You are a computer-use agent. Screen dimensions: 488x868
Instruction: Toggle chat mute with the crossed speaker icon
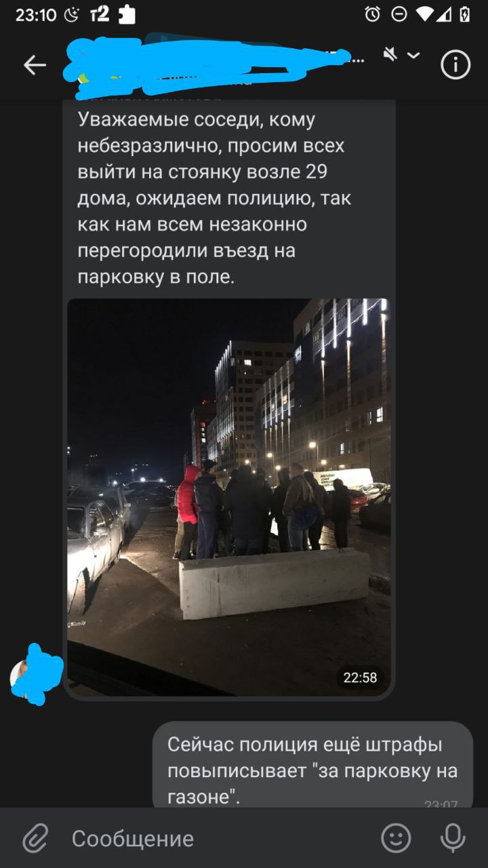pyautogui.click(x=390, y=54)
